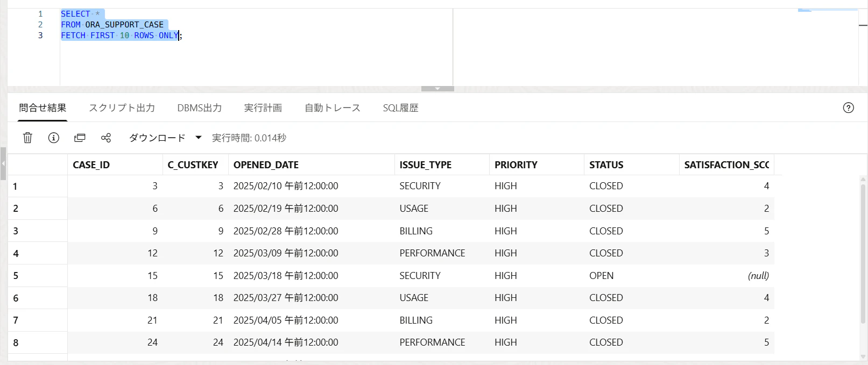Collapse the left side panel handle

tap(3, 163)
